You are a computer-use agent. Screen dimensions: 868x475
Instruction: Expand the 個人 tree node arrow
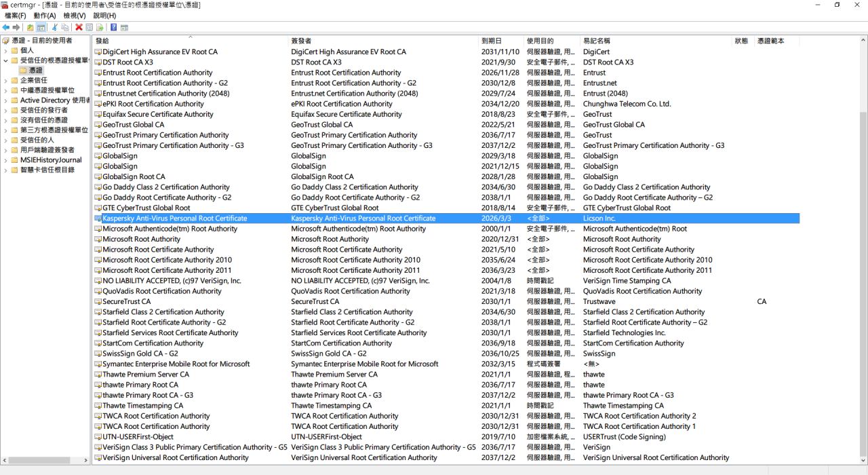point(5,50)
